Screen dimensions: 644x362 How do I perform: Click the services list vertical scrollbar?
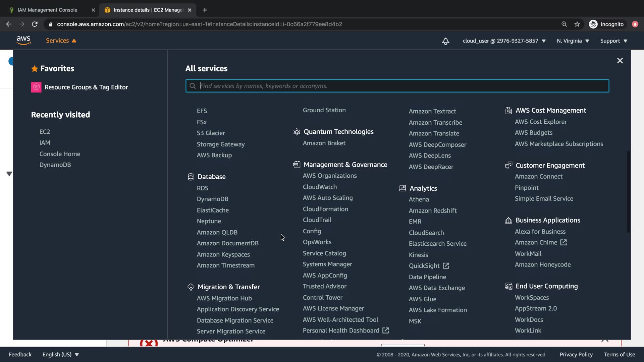[x=628, y=191]
